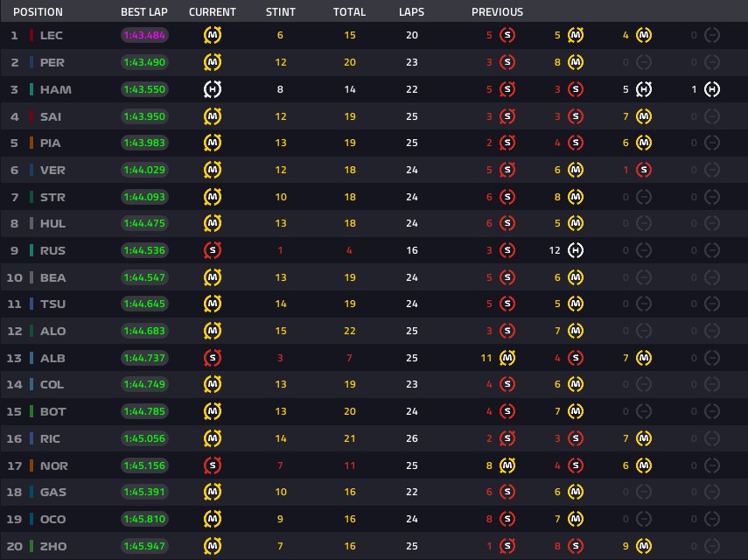This screenshot has height=560, width=748.
Task: Select driver GAS in position 18
Action: pyautogui.click(x=53, y=493)
